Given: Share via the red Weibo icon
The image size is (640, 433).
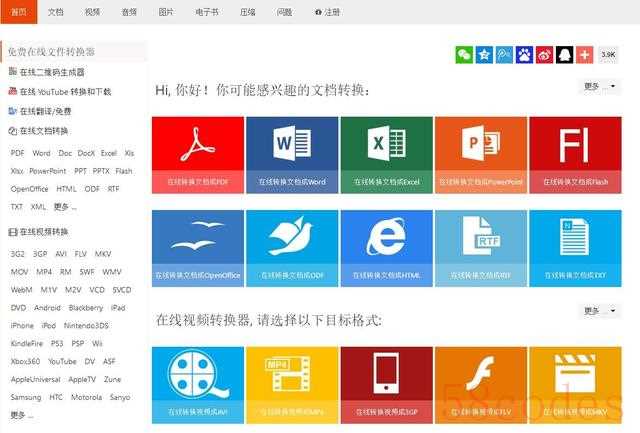Looking at the screenshot, I should click(544, 55).
